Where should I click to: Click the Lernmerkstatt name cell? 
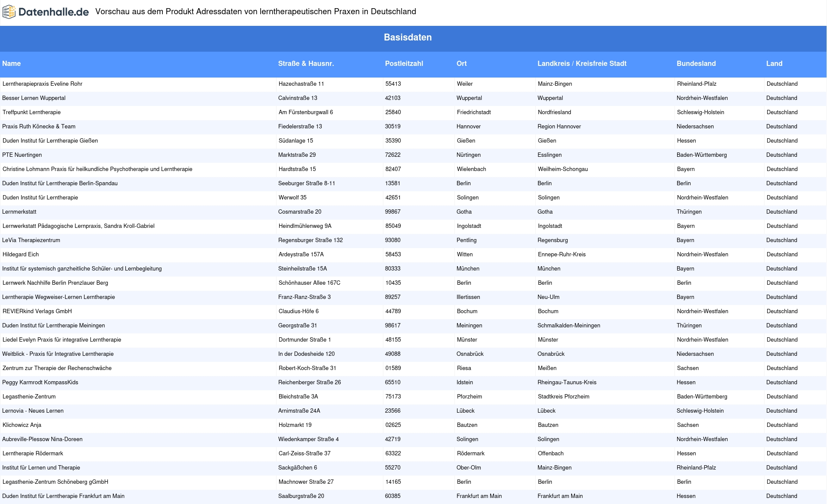[19, 212]
